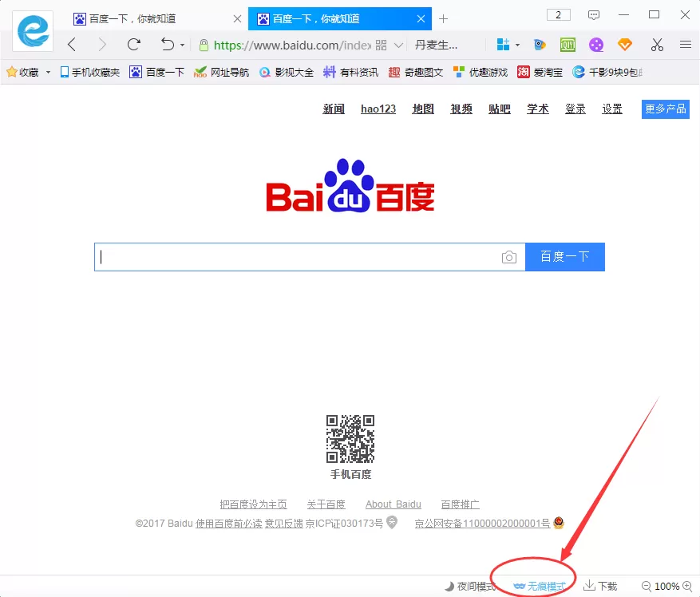
Task: Toggle 无痕模式 incognito mode
Action: (x=540, y=587)
